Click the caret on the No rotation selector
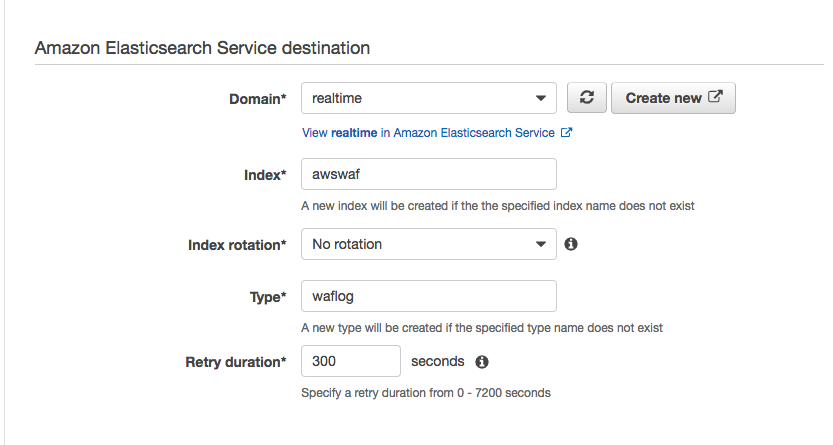Viewport: 833px width, 445px height. click(541, 244)
